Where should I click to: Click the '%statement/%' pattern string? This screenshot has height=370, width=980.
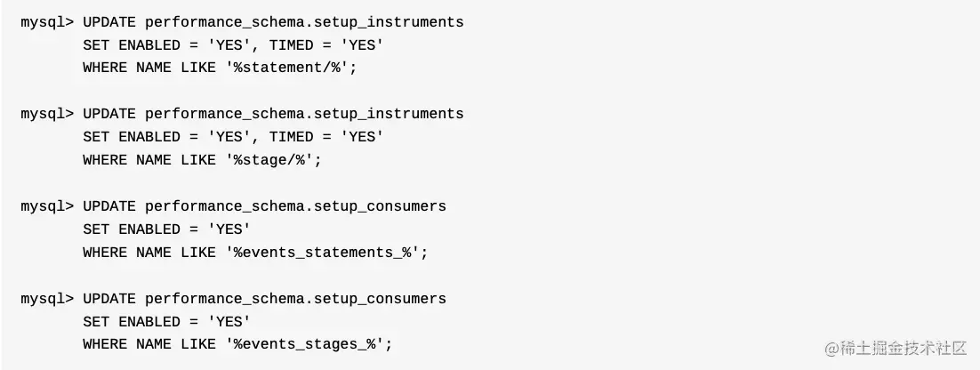(x=292, y=68)
